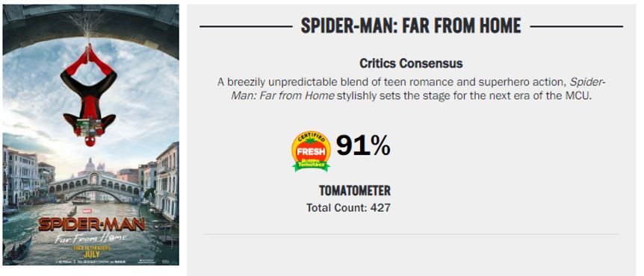Click the small Marvel logo above poster title
Viewport: 644px width, 276px height.
click(85, 211)
